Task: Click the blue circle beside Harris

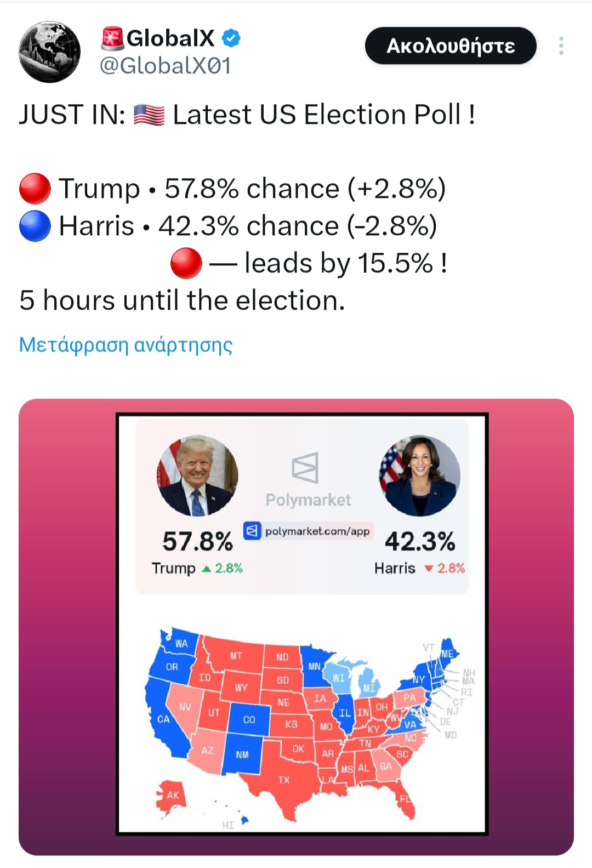Action: point(35,226)
